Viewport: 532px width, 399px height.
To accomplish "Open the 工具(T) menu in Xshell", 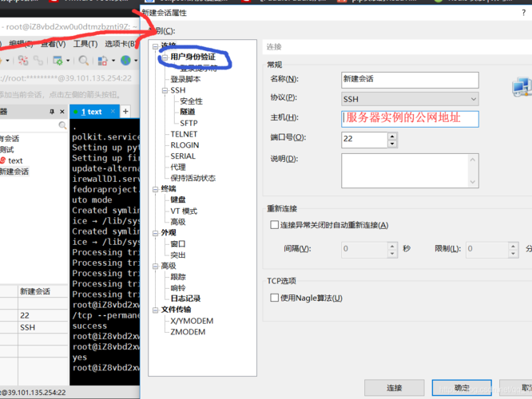I will [85, 44].
